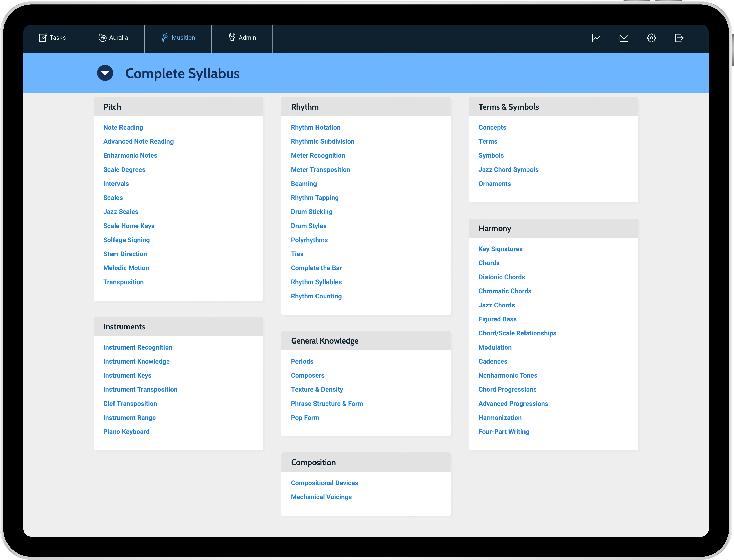
Task: Click the Admin wrench icon
Action: (x=232, y=37)
